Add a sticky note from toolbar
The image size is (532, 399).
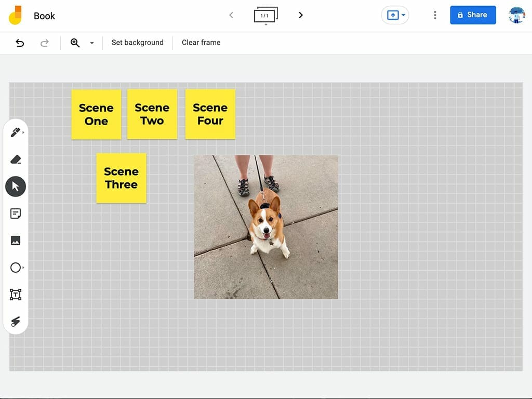(x=16, y=214)
